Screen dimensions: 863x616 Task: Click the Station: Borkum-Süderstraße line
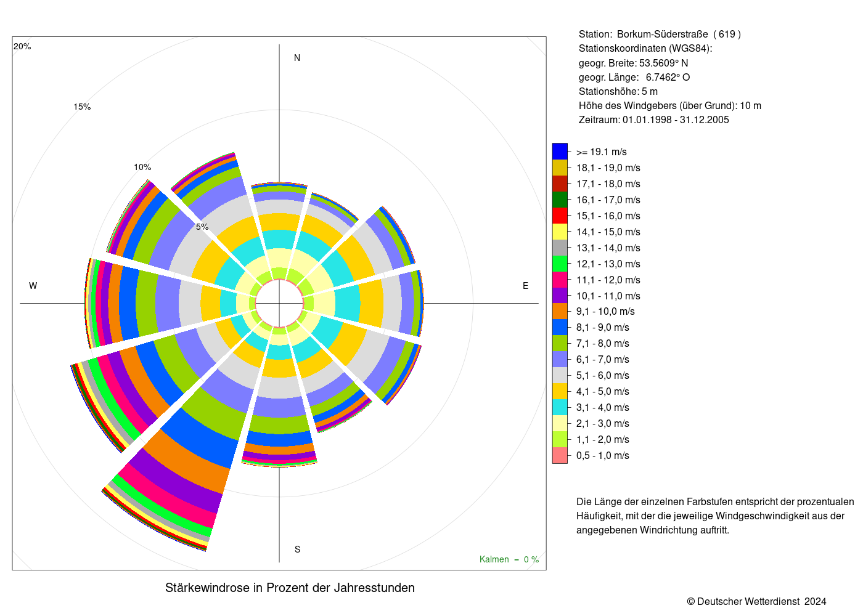(660, 34)
